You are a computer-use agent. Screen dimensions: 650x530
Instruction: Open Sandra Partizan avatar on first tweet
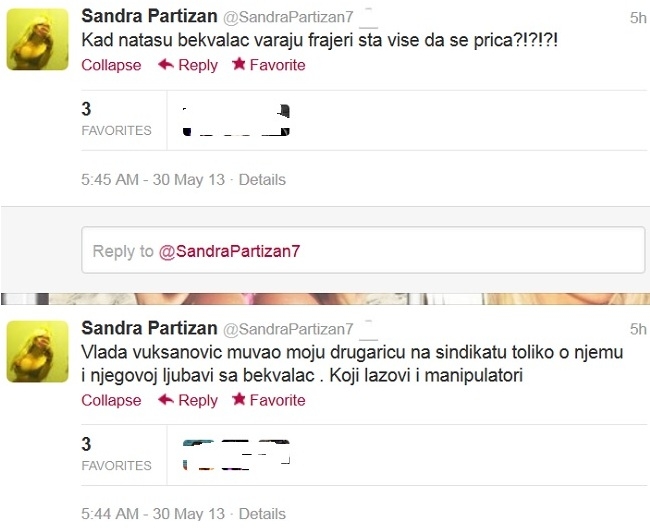coord(38,39)
